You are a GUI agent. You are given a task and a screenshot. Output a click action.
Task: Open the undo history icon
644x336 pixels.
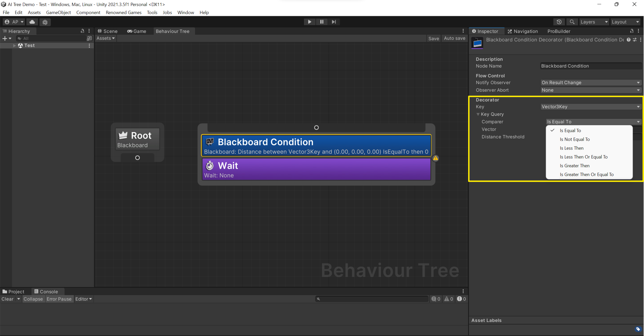(x=559, y=22)
